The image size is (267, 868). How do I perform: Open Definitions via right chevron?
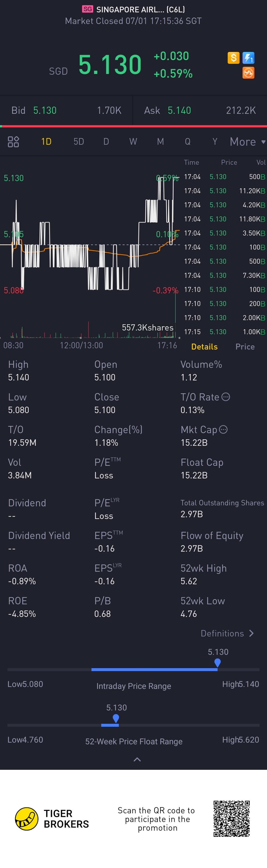[x=251, y=633]
